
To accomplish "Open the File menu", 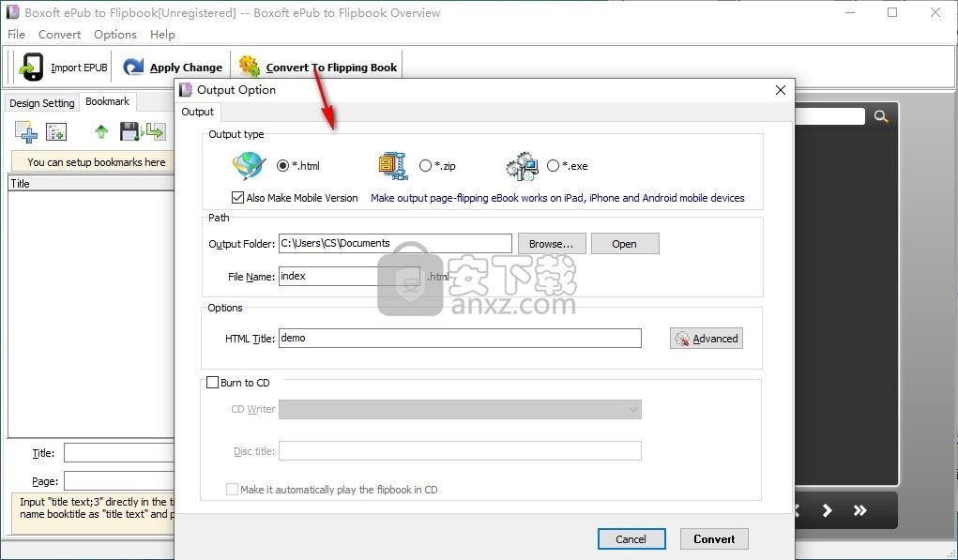I will (x=16, y=34).
